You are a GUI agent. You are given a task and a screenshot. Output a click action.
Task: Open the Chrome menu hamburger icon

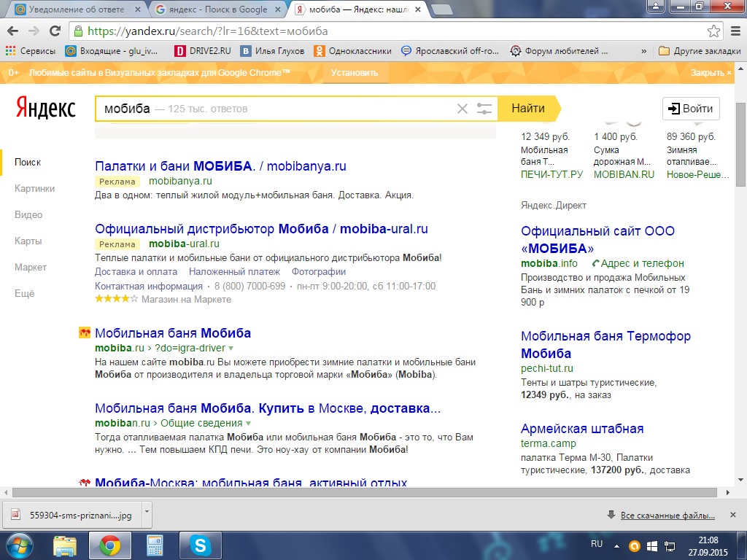tap(735, 31)
